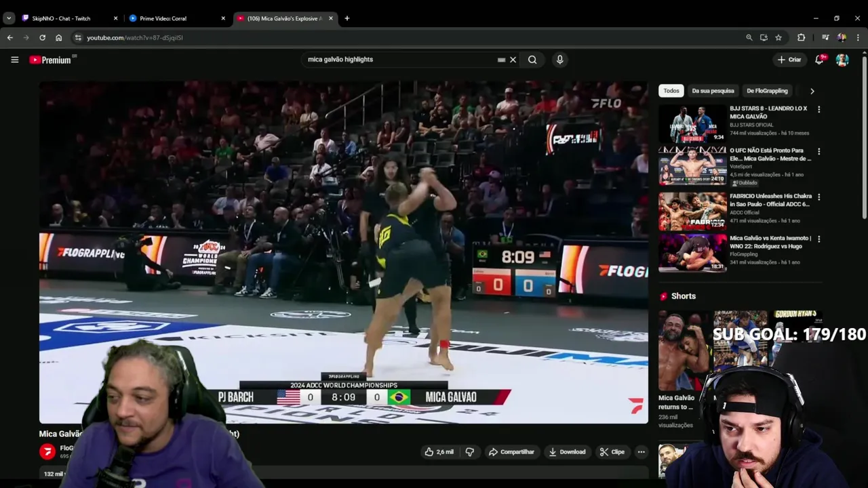Screen dimensions: 868x488
Task: Open 'Mica Galvão returns to' short
Action: click(676, 403)
